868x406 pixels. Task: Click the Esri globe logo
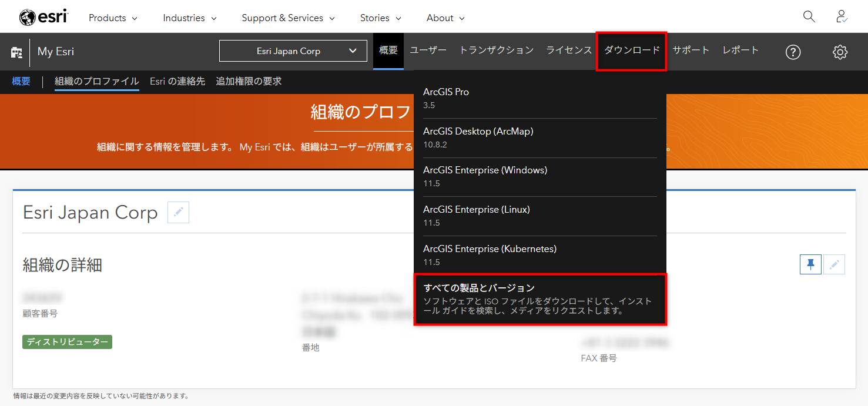[x=43, y=18]
